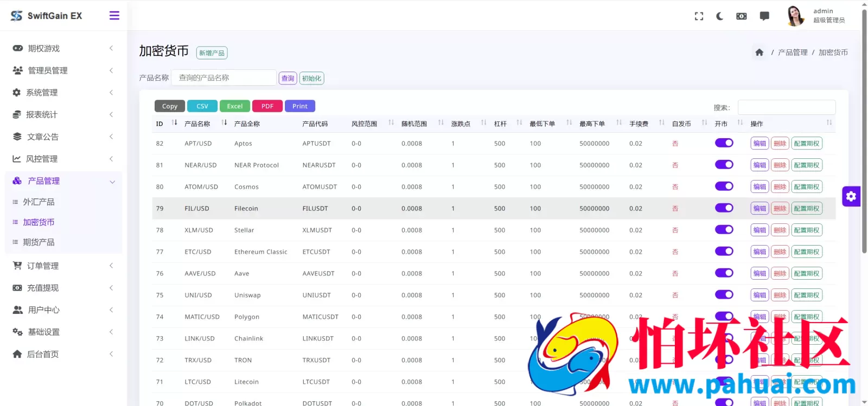Toggle 开市 switch for AAVE/USD

pyautogui.click(x=724, y=273)
